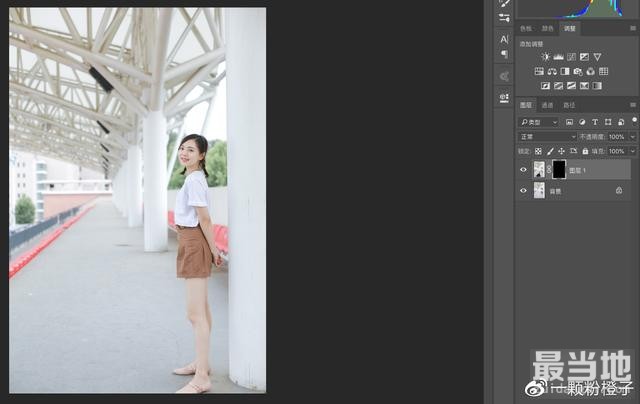The width and height of the screenshot is (640, 404).
Task: Lock image pixels with brush icon
Action: (x=549, y=151)
